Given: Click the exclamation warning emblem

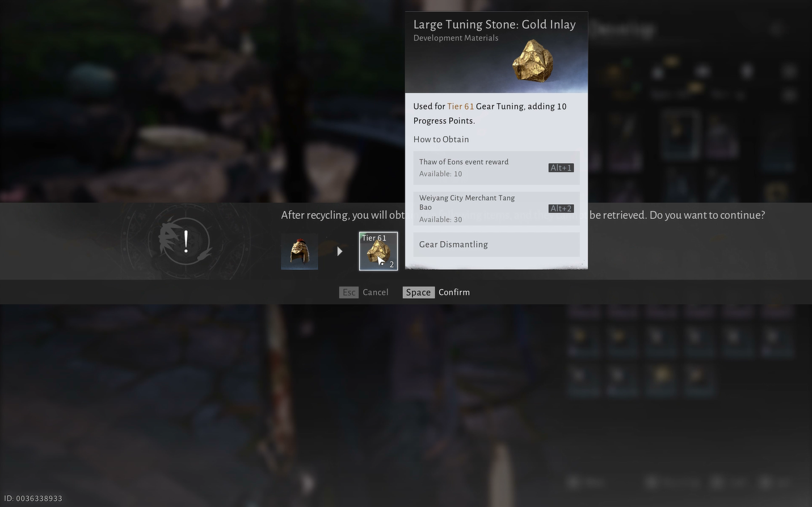Looking at the screenshot, I should pyautogui.click(x=186, y=242).
